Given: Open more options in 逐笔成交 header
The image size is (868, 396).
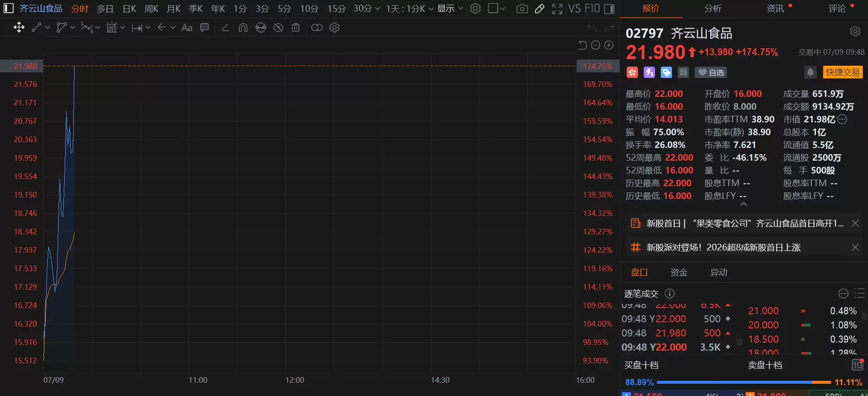Looking at the screenshot, I should [843, 293].
